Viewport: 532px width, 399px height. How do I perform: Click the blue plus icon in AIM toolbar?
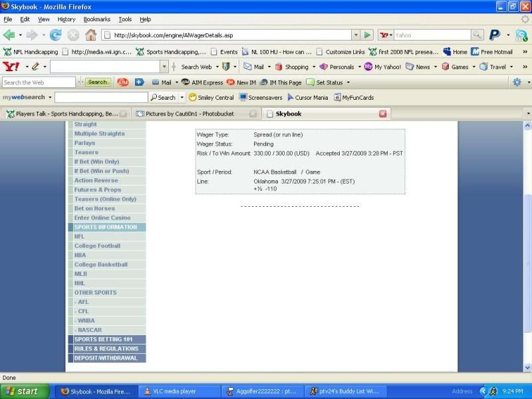139,82
